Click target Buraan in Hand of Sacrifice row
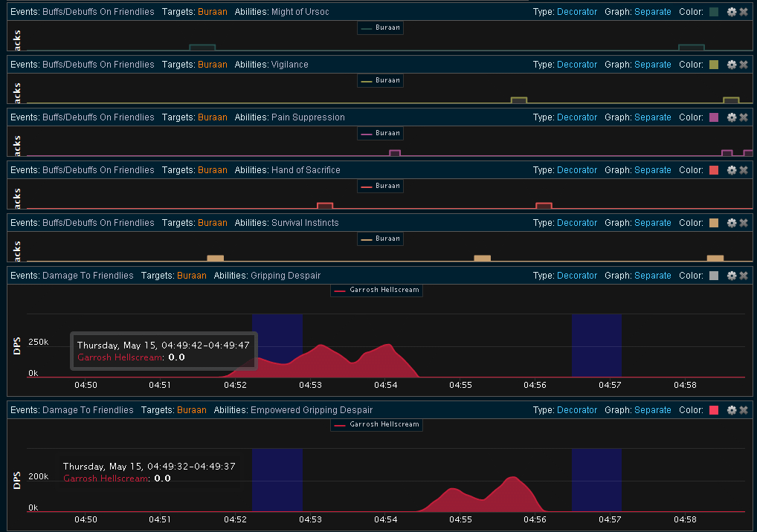 [x=213, y=169]
